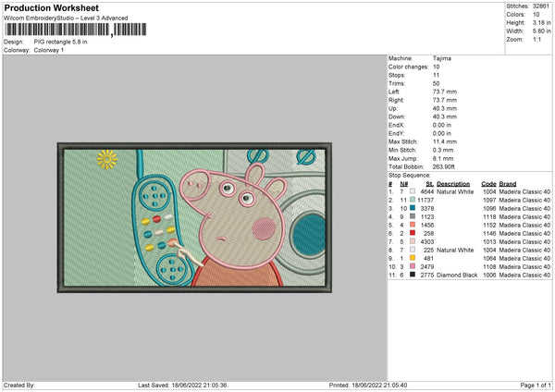Select the Natural White swatch with 4644 stitches
The width and height of the screenshot is (555, 392).
click(413, 191)
